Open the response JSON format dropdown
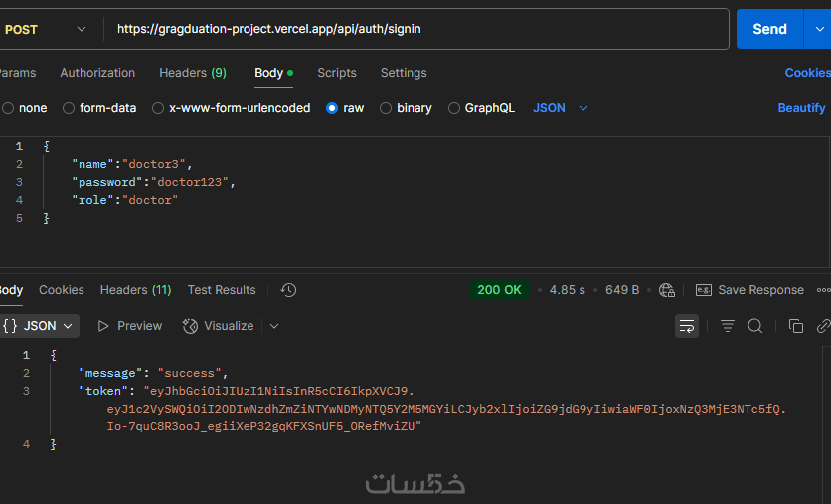This screenshot has width=831, height=504. coord(40,326)
